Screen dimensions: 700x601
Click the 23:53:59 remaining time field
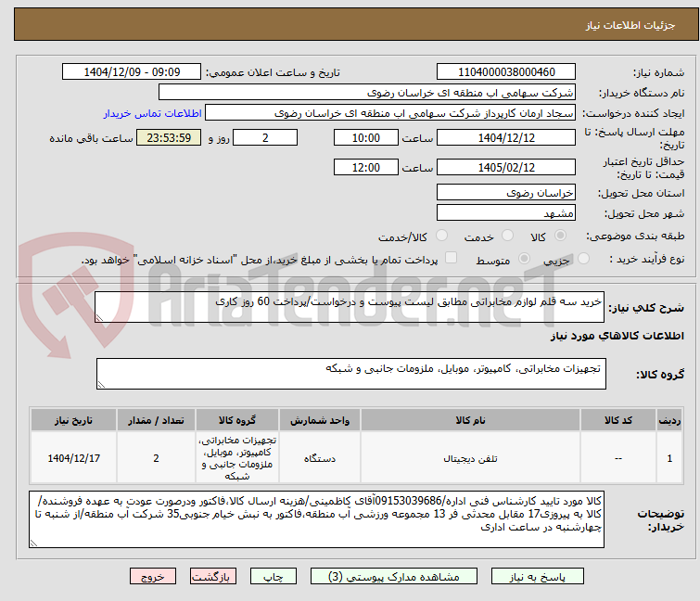(x=169, y=137)
